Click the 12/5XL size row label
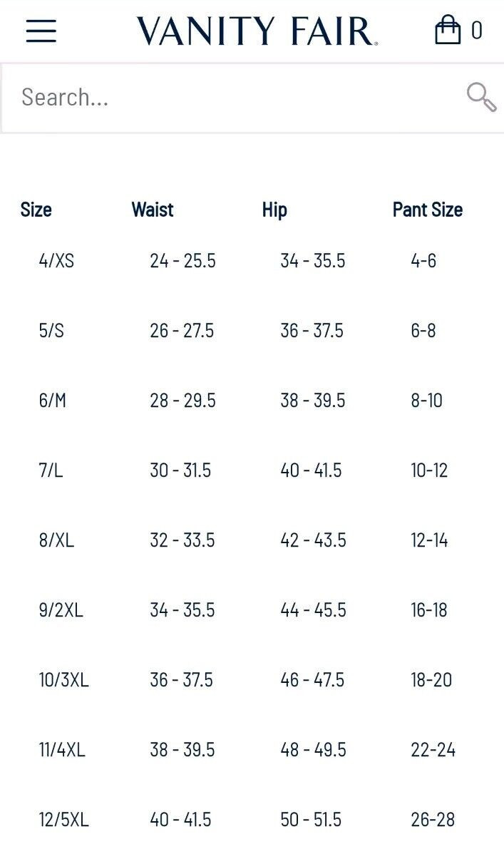The image size is (504, 844). coord(63,820)
